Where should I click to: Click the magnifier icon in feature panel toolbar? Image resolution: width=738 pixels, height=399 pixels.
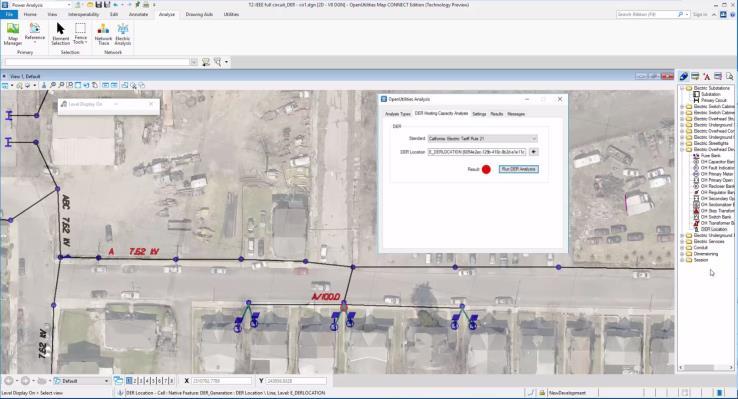pyautogui.click(x=729, y=76)
